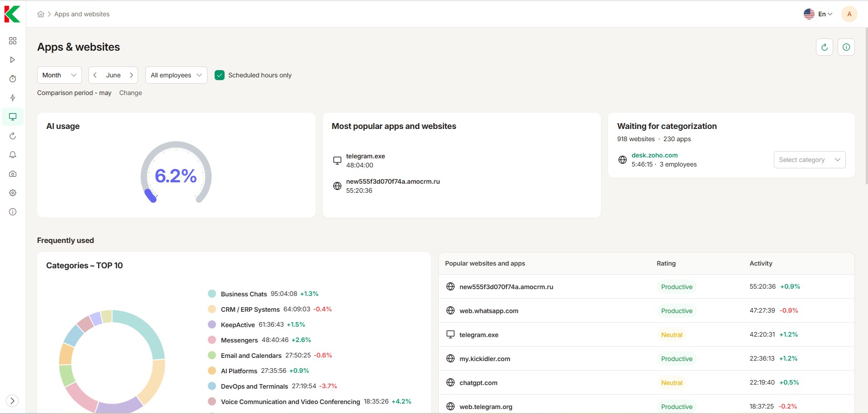
Task: Uncheck Scheduled hours only checkbox
Action: [220, 75]
